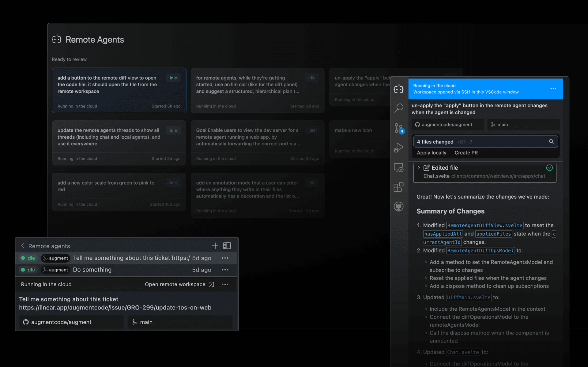Open more options for Do something agent

225,270
